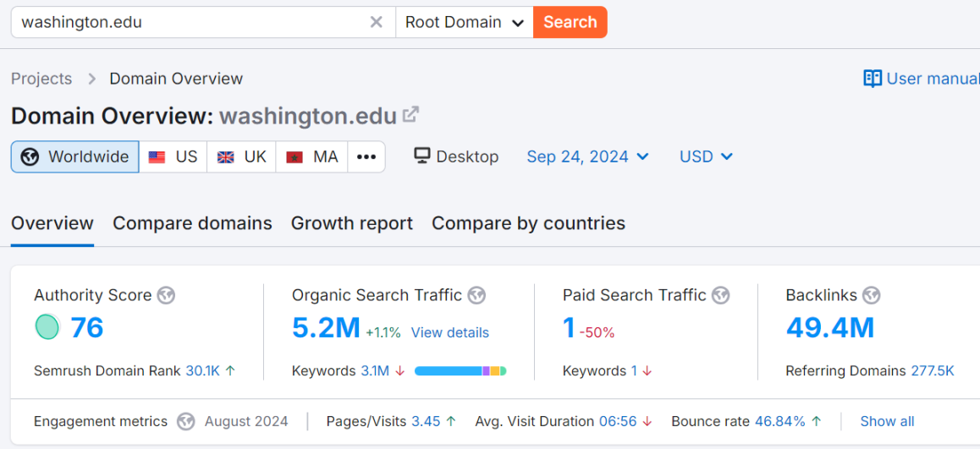The height and width of the screenshot is (449, 980).
Task: Click the Worldwide globe icon
Action: [30, 156]
